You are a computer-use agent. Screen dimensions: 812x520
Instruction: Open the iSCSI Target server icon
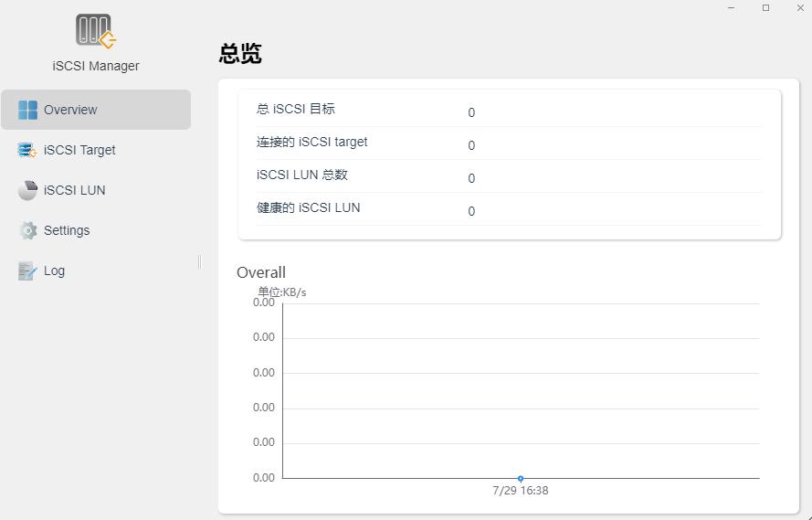[x=26, y=150]
